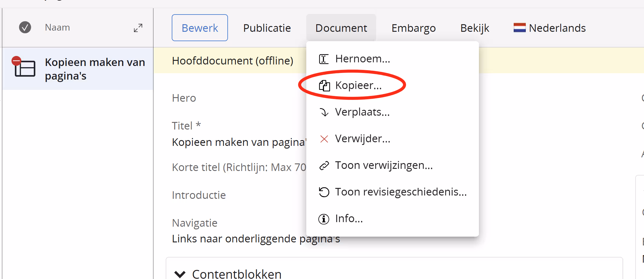Click the red Verwijder cross icon
The width and height of the screenshot is (644, 279).
coord(324,139)
